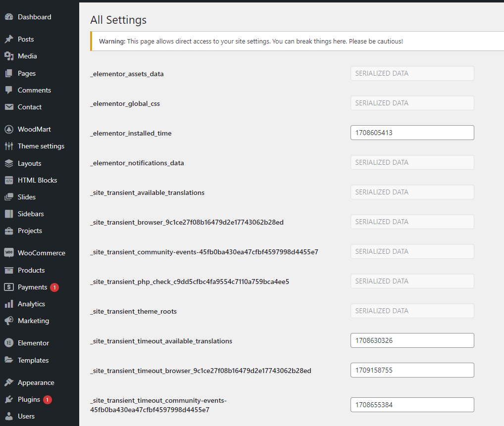
Task: Click the Theme settings sliders icon
Action: pyautogui.click(x=9, y=146)
